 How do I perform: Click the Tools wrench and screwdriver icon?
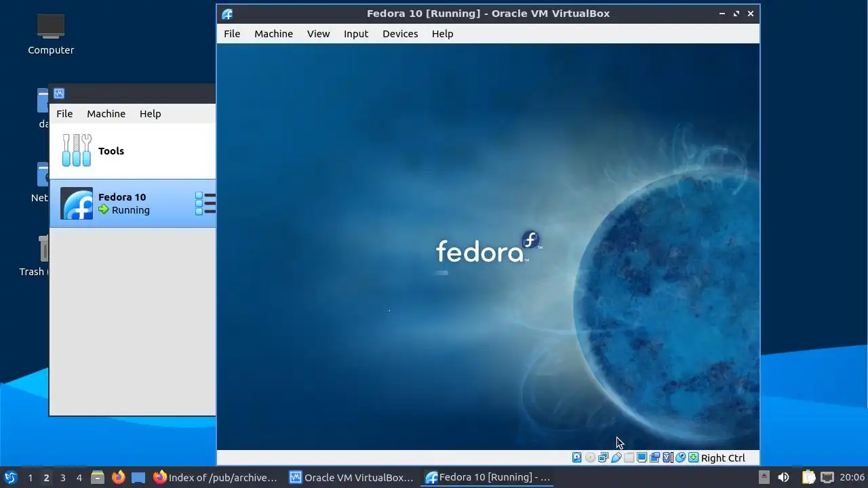click(77, 150)
